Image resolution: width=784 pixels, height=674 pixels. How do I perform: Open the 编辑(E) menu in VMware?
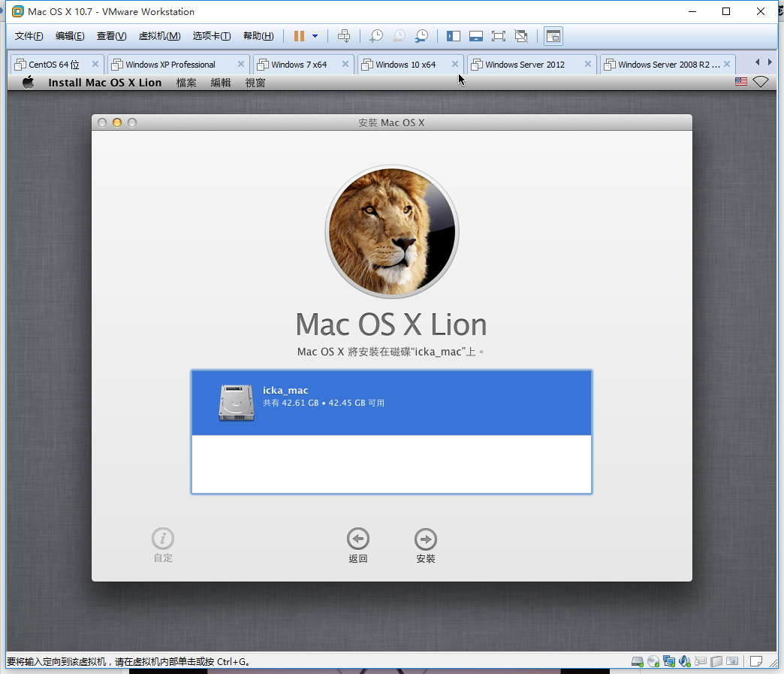(70, 36)
